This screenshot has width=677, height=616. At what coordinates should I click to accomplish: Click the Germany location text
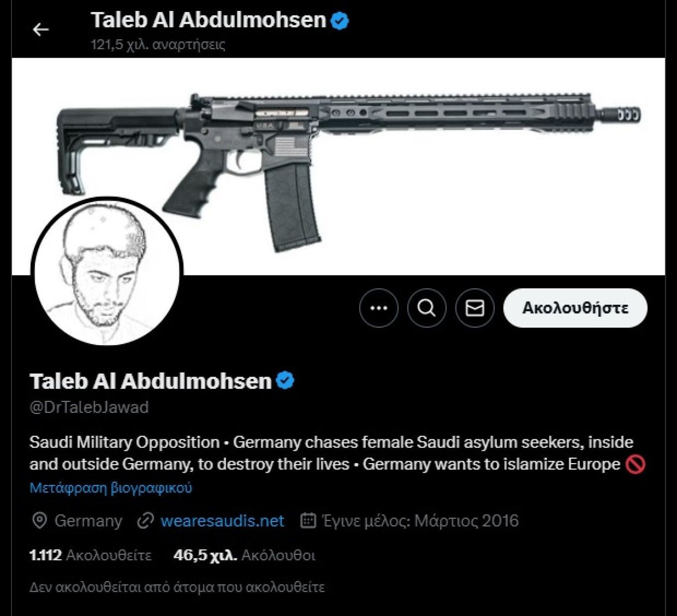[88, 521]
